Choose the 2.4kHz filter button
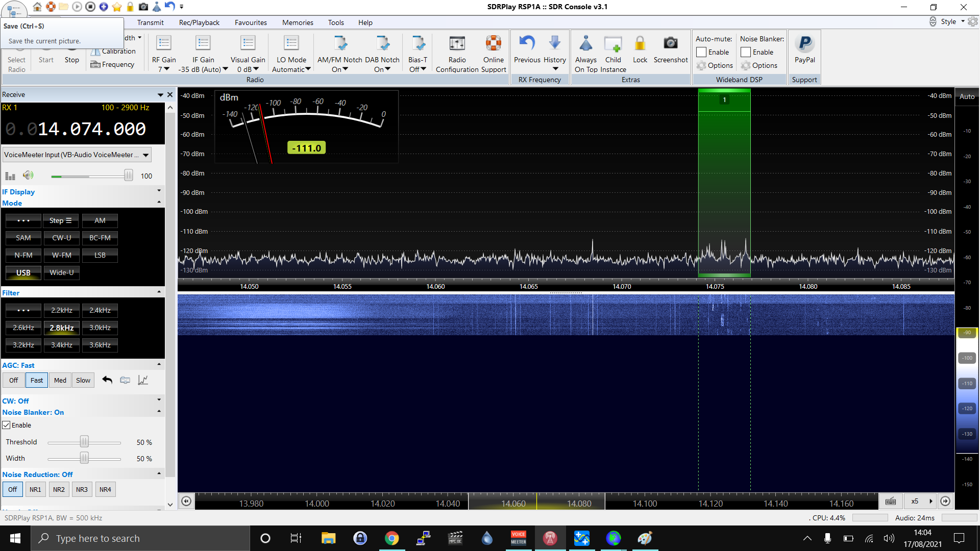980x551 pixels. [x=100, y=310]
